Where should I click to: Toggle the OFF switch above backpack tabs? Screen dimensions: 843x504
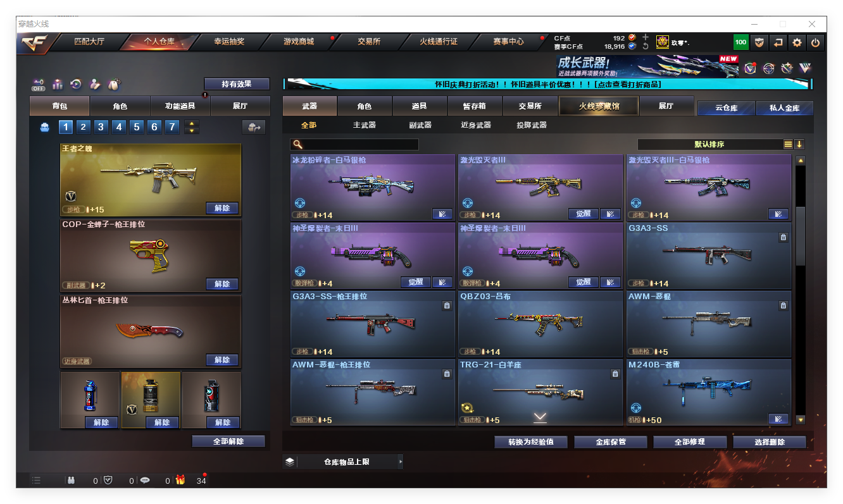click(39, 84)
